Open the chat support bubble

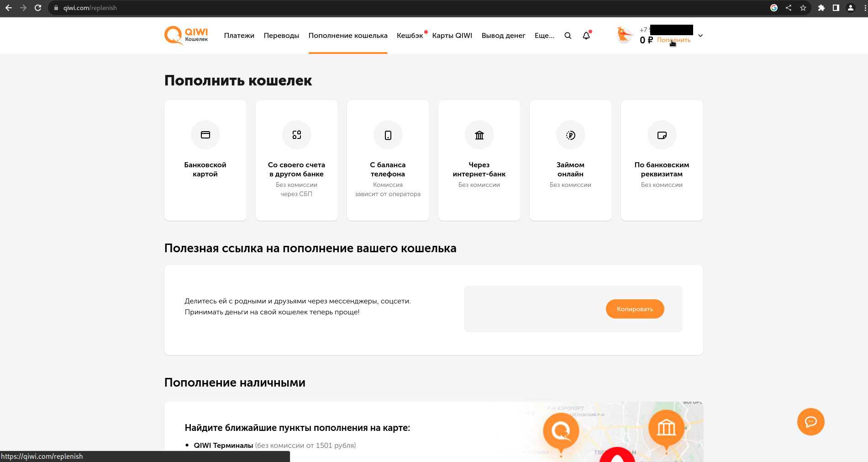811,422
